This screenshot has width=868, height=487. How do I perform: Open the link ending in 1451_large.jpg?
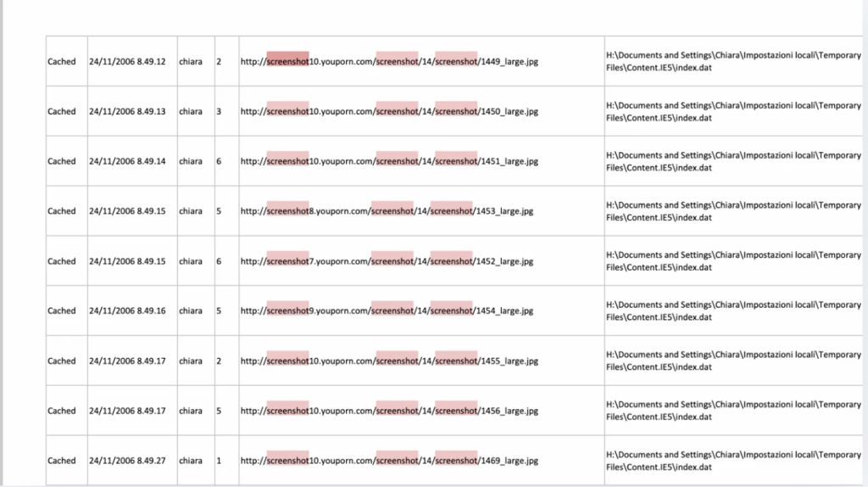pyautogui.click(x=389, y=161)
